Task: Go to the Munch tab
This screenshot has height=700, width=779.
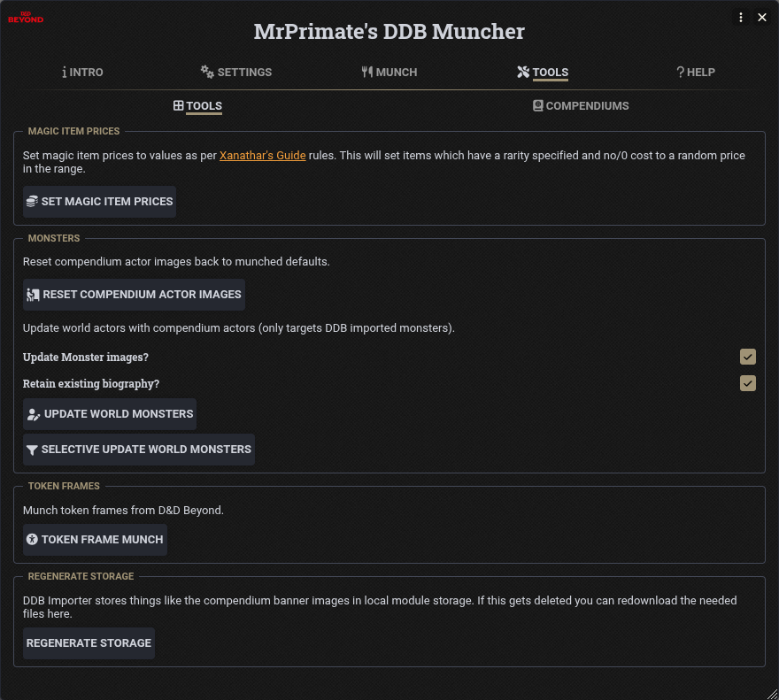Action: 389,72
